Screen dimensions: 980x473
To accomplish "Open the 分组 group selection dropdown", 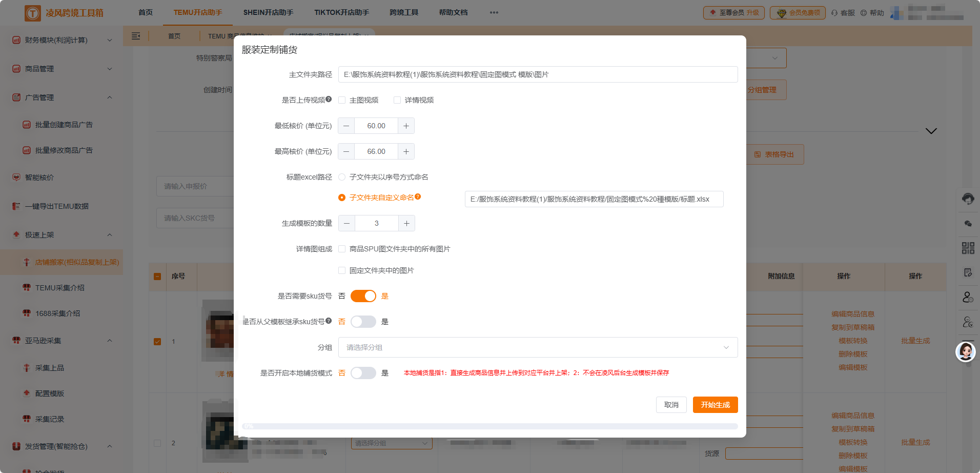I will point(538,347).
